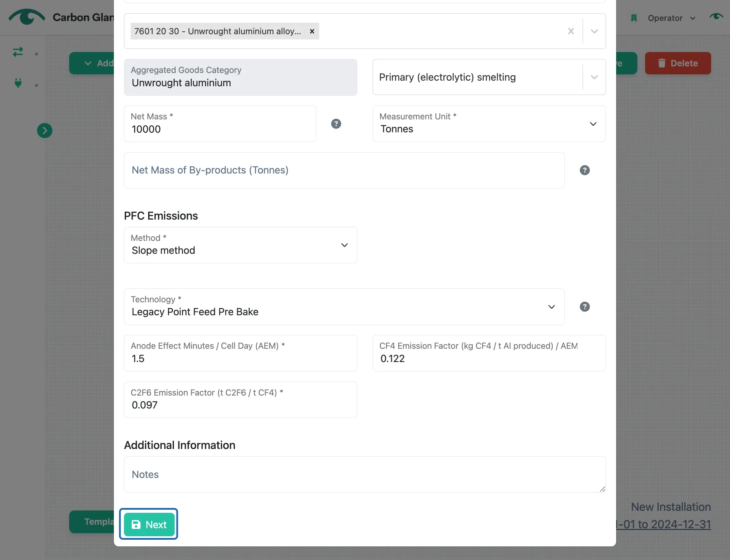This screenshot has height=560, width=730.
Task: Click the red Delete button
Action: 678,63
